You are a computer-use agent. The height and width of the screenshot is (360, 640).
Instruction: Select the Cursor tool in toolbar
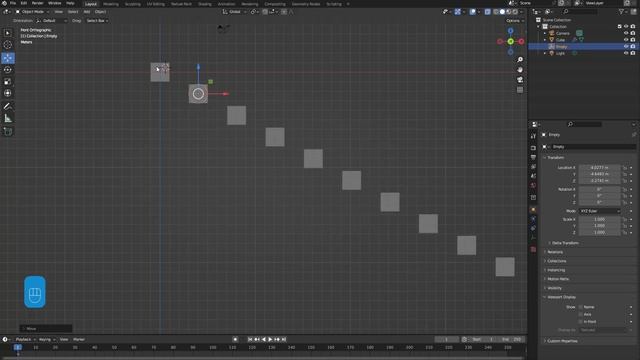(x=8, y=45)
